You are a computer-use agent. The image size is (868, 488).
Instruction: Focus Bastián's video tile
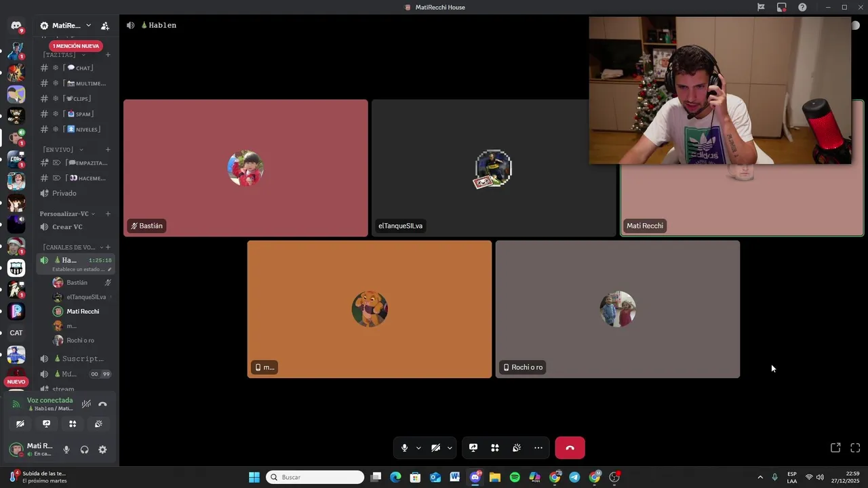(x=245, y=168)
